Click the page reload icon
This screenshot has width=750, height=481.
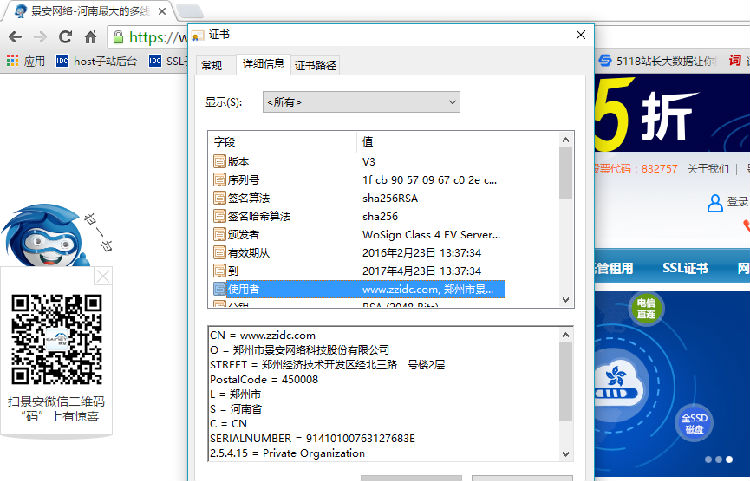(x=65, y=37)
